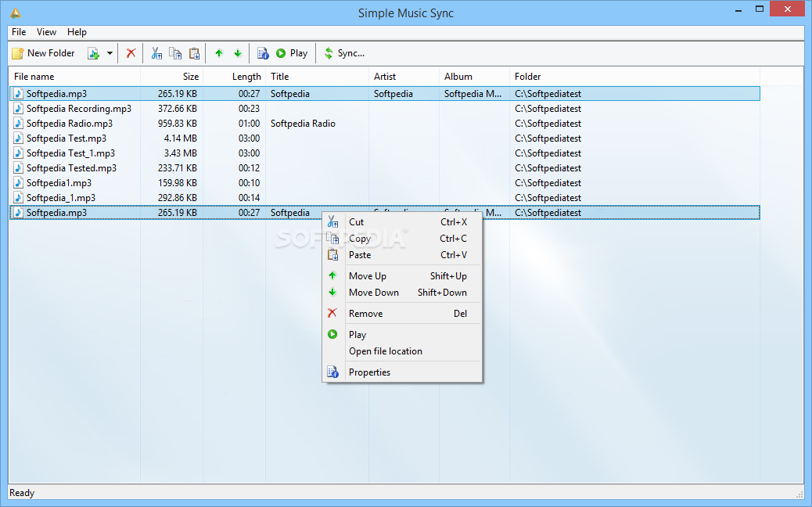Image resolution: width=812 pixels, height=507 pixels.
Task: Click the 959.83 KB size cell
Action: click(x=177, y=124)
